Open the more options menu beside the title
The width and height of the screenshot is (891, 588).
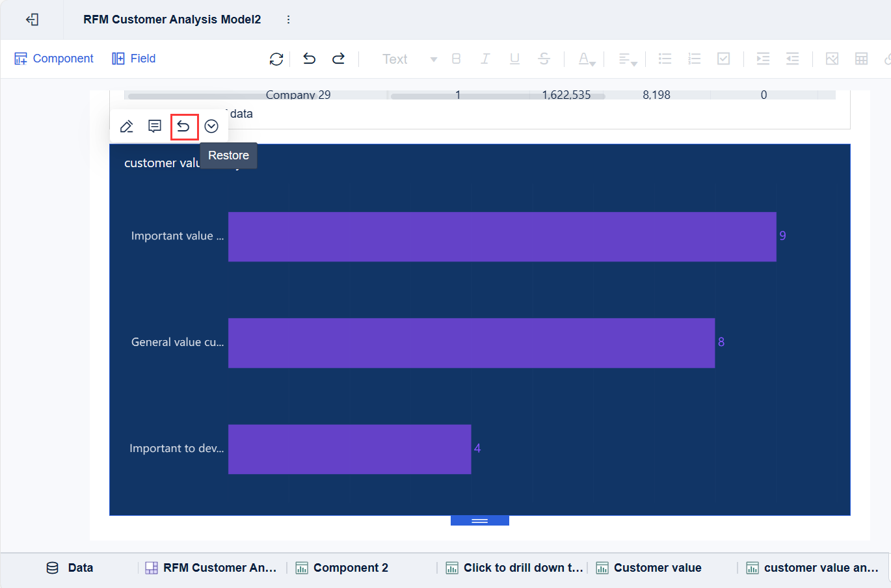(x=288, y=20)
